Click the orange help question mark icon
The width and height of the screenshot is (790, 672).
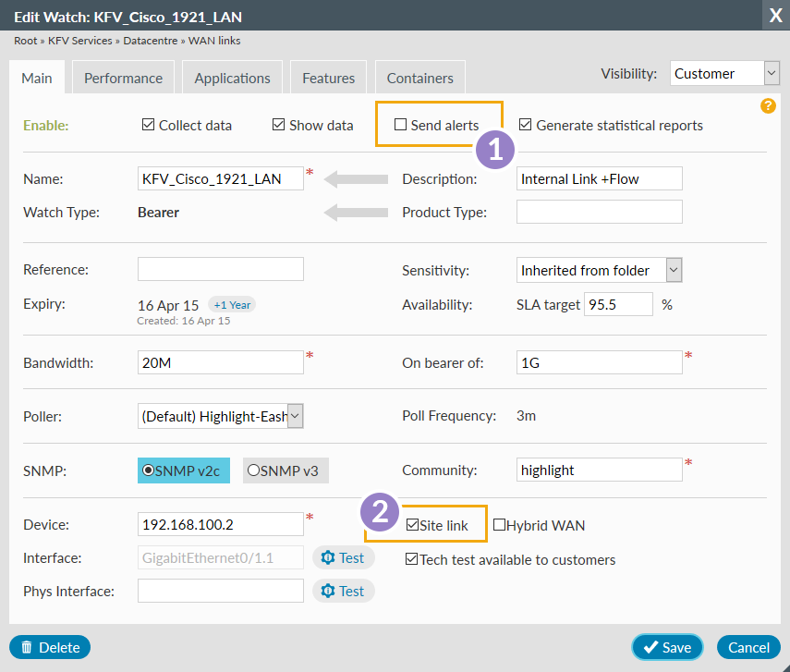point(768,105)
